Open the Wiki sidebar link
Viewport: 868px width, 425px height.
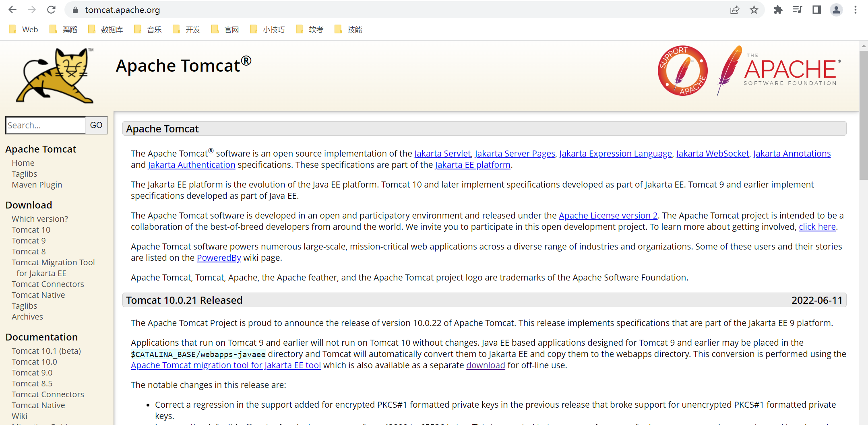(x=19, y=416)
